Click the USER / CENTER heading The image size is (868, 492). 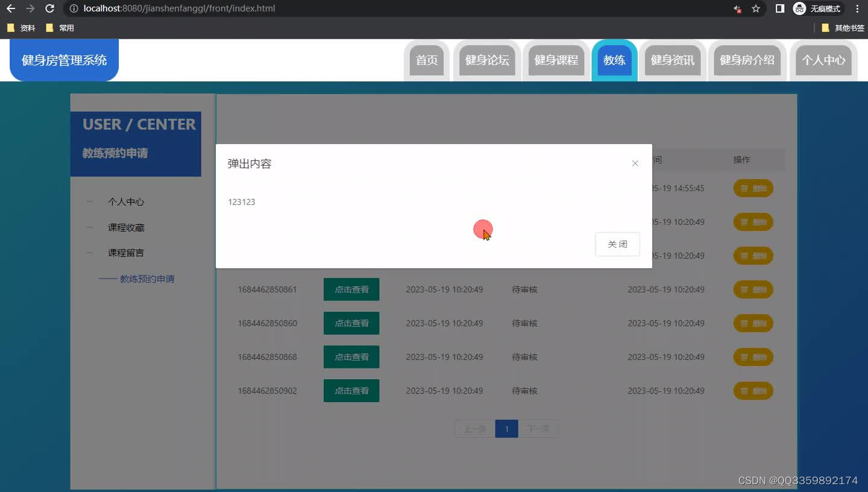[139, 124]
